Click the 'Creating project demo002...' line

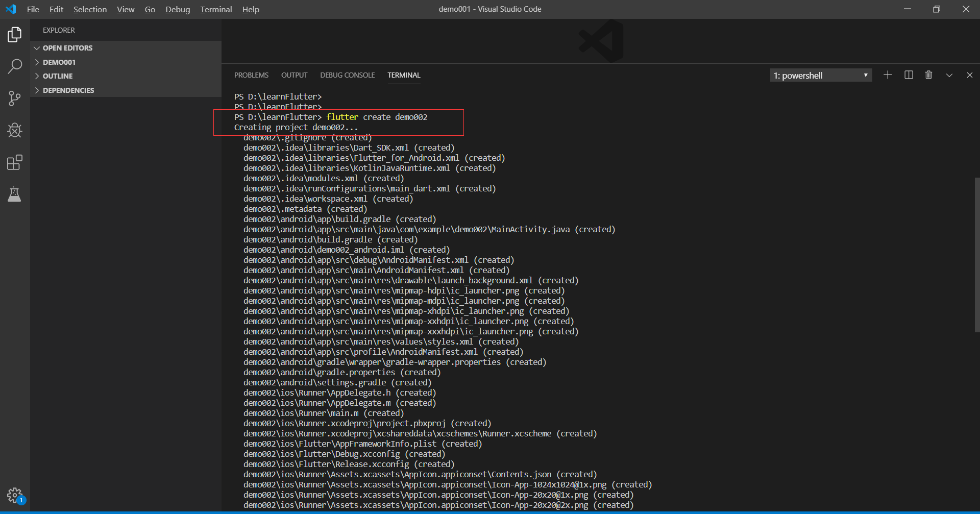pos(296,127)
